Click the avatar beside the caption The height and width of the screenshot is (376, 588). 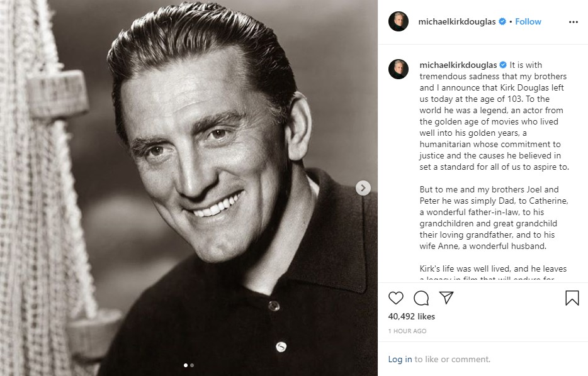pyautogui.click(x=399, y=69)
